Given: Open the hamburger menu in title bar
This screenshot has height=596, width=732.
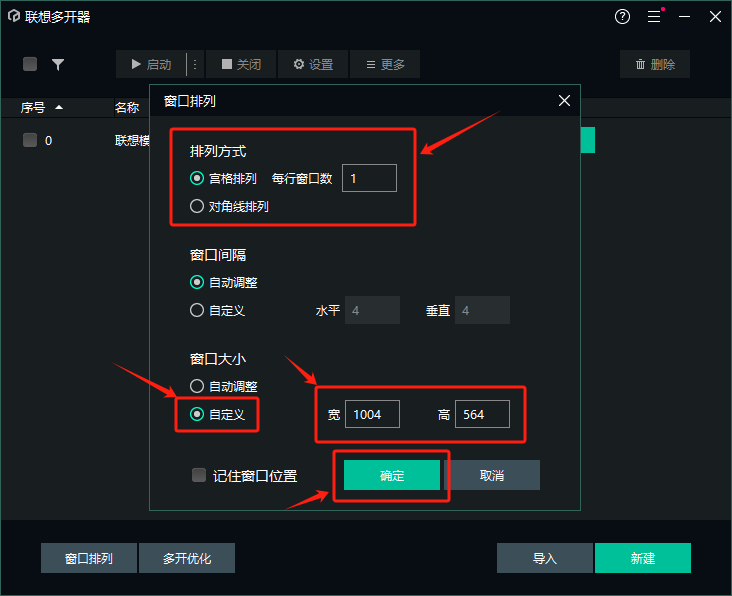Looking at the screenshot, I should click(654, 17).
